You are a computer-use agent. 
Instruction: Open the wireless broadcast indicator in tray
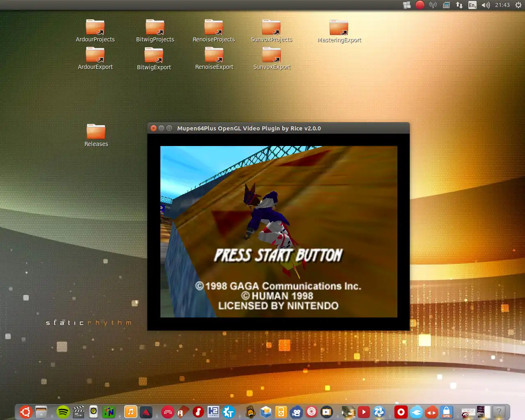click(x=433, y=5)
